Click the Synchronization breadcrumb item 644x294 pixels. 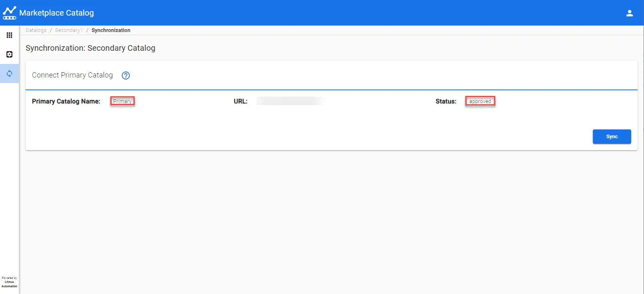[111, 30]
